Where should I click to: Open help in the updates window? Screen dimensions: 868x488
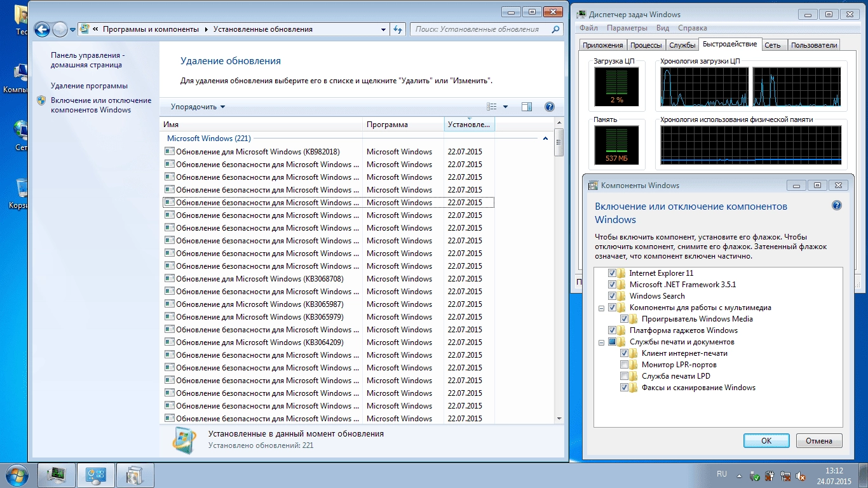point(550,107)
